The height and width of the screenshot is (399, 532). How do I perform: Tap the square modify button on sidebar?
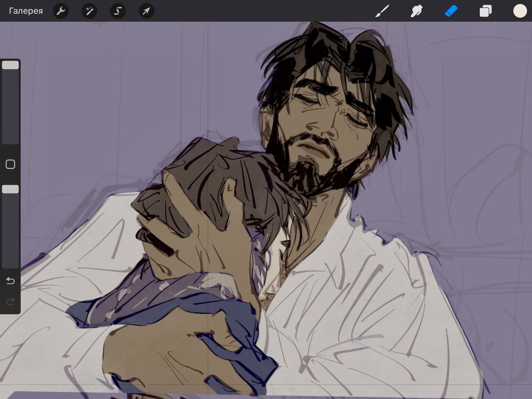tap(10, 164)
